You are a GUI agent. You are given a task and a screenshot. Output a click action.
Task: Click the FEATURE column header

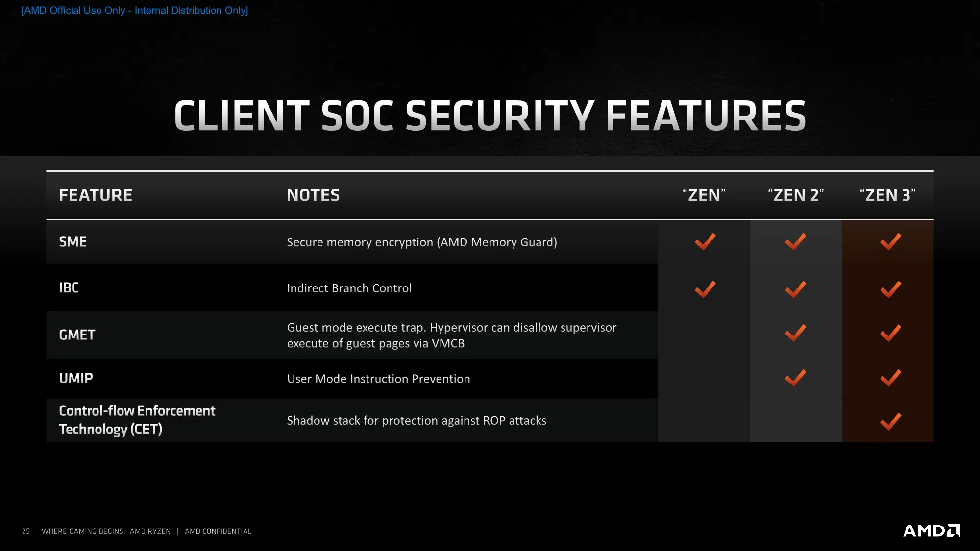[x=96, y=195]
